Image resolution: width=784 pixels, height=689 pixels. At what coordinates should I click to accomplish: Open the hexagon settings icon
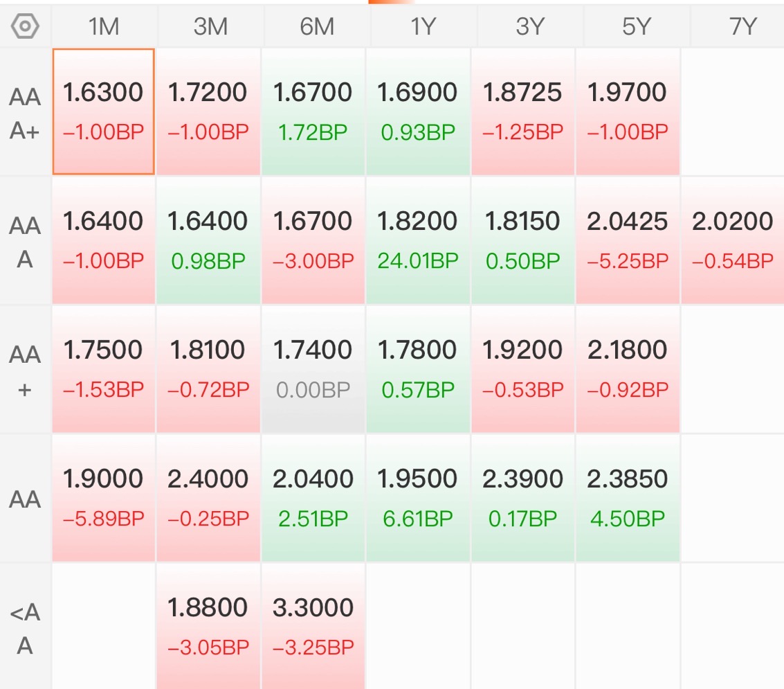[x=25, y=26]
